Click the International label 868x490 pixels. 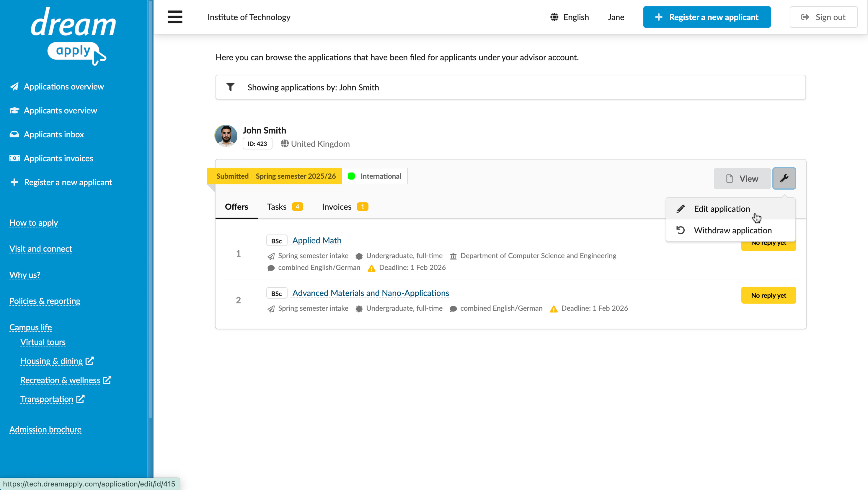[x=375, y=176]
